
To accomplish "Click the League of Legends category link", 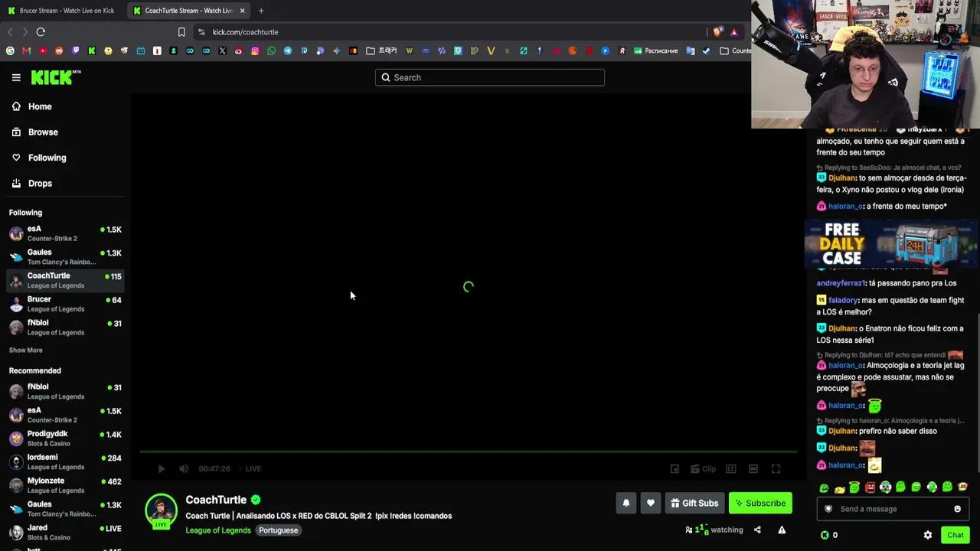I will 218,530.
